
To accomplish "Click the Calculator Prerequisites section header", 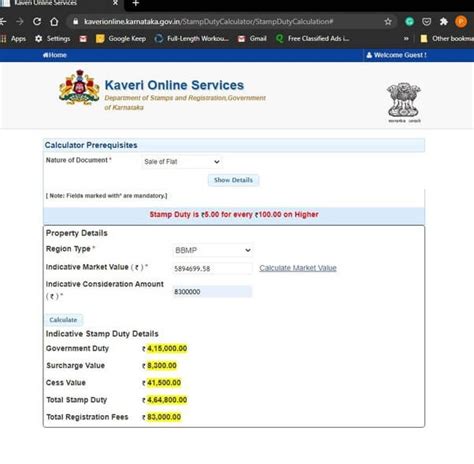I will coord(234,145).
